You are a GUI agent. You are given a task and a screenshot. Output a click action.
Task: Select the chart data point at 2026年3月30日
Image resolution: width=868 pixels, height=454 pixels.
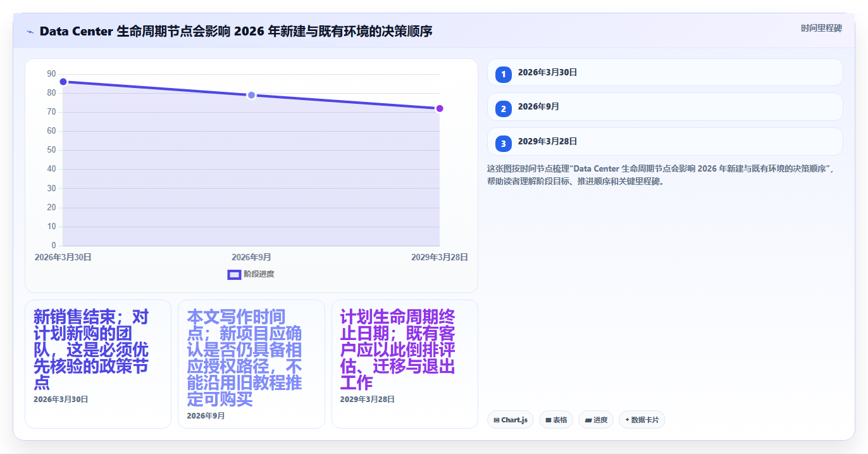click(63, 82)
